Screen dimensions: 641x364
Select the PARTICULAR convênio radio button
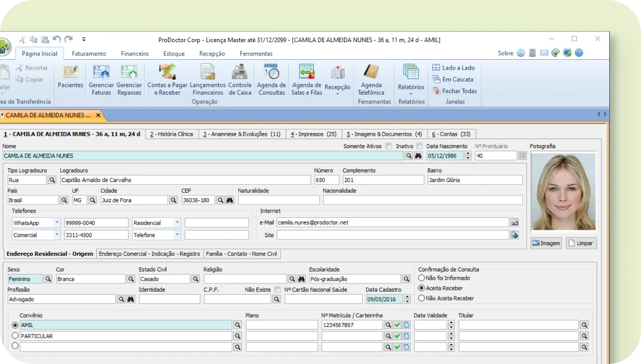pos(15,336)
